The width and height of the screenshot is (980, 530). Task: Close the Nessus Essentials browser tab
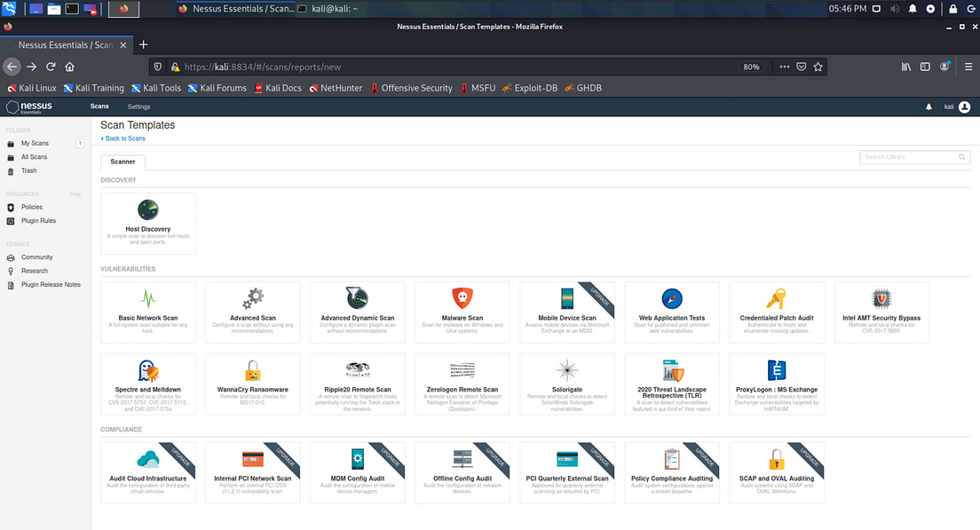[123, 45]
